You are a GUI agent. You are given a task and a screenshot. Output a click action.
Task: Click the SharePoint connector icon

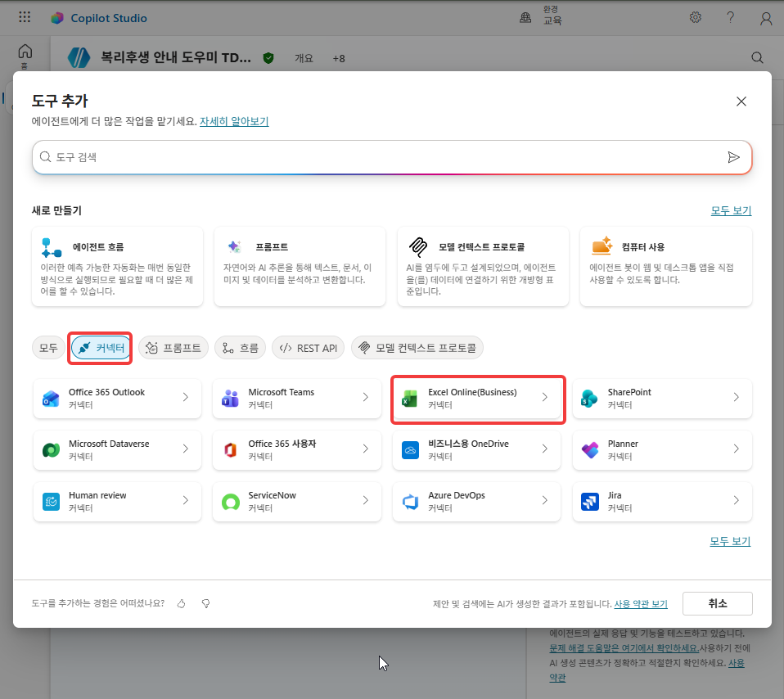[589, 399]
